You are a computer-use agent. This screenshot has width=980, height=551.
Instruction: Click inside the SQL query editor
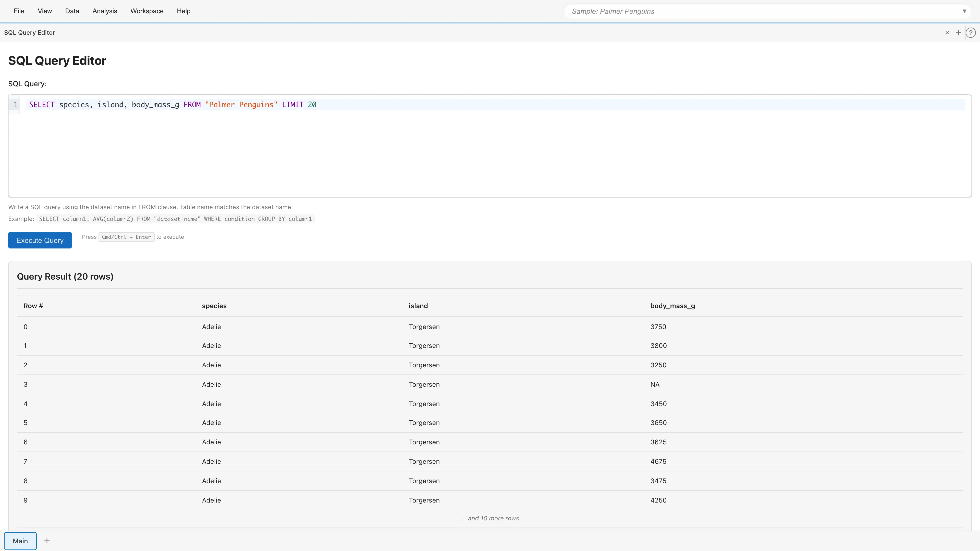click(x=457, y=144)
